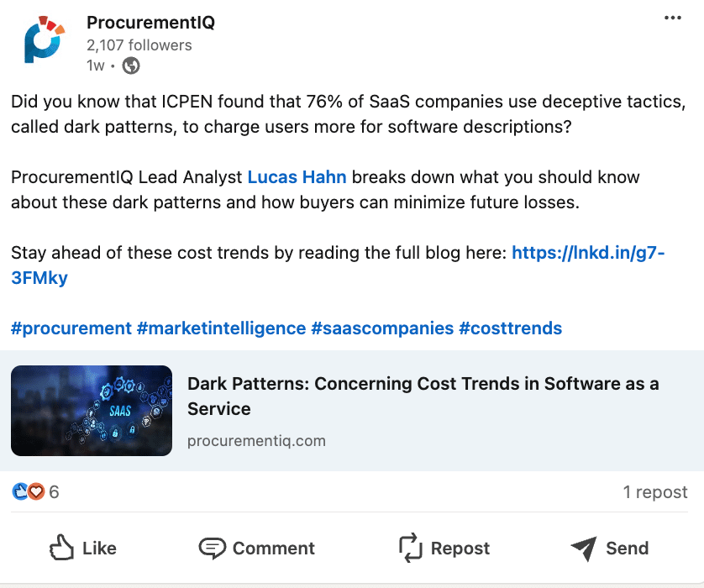Click the globe visibility icon next to 1w
This screenshot has height=588, width=704.
click(x=130, y=65)
